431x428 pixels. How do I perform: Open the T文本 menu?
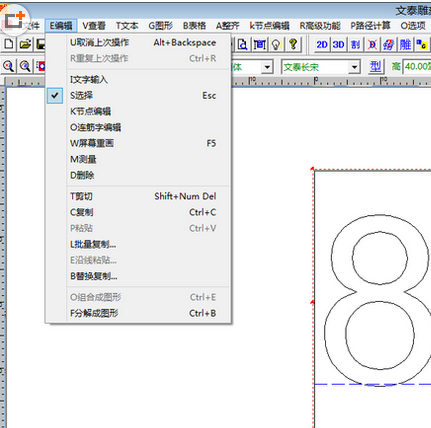click(x=127, y=26)
